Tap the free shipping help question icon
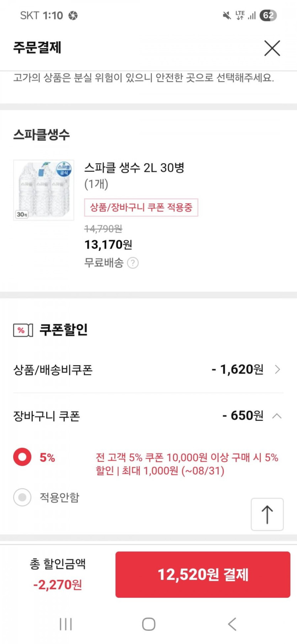Image resolution: width=297 pixels, height=644 pixels. pos(133,263)
